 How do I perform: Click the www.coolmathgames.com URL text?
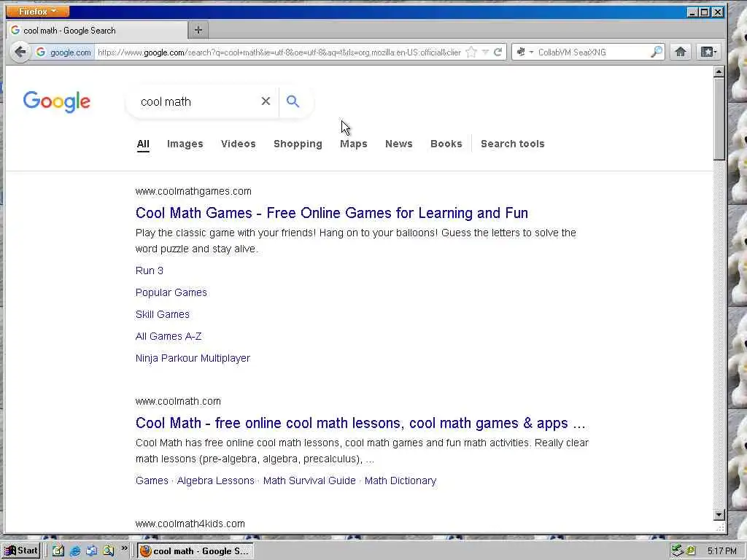[x=193, y=192]
